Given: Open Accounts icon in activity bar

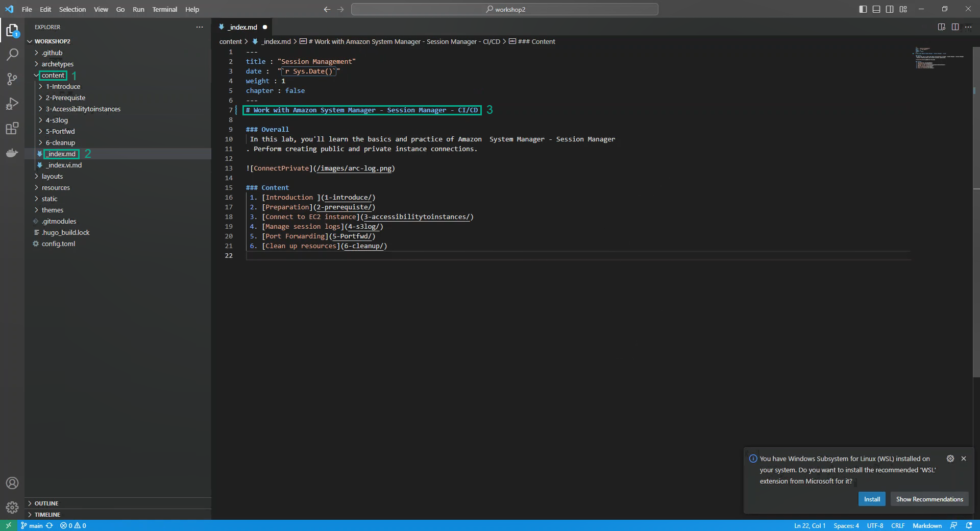Looking at the screenshot, I should [x=12, y=483].
